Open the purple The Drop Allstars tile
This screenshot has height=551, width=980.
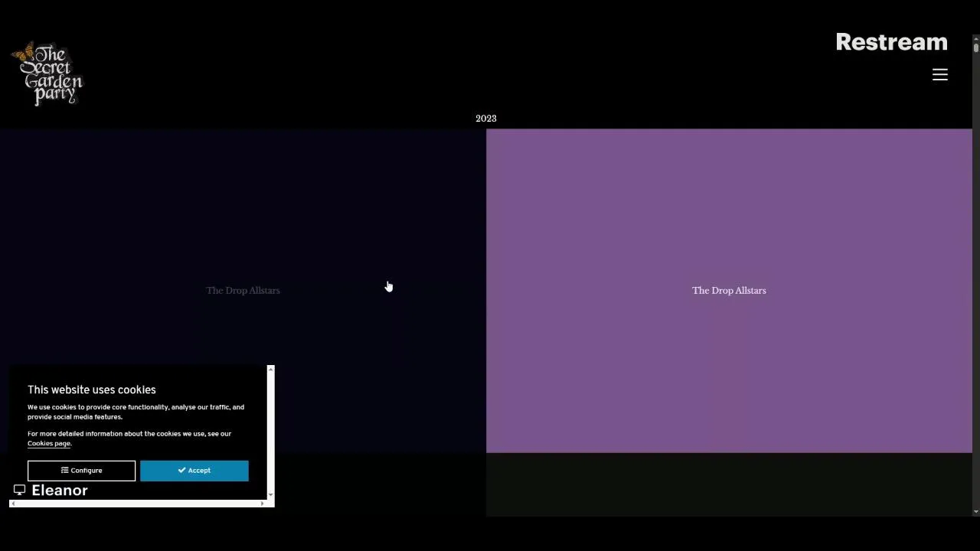point(729,291)
